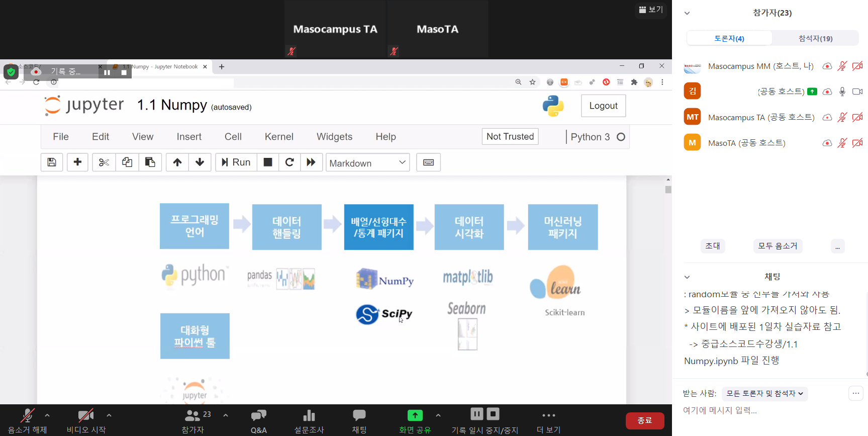Open the cell type Markdown dropdown
This screenshot has width=868, height=436.
point(367,162)
